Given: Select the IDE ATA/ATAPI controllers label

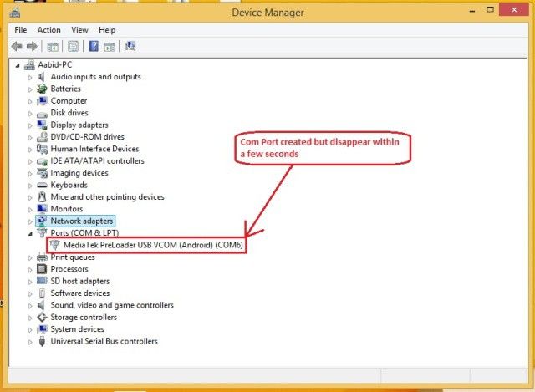Looking at the screenshot, I should click(98, 161).
